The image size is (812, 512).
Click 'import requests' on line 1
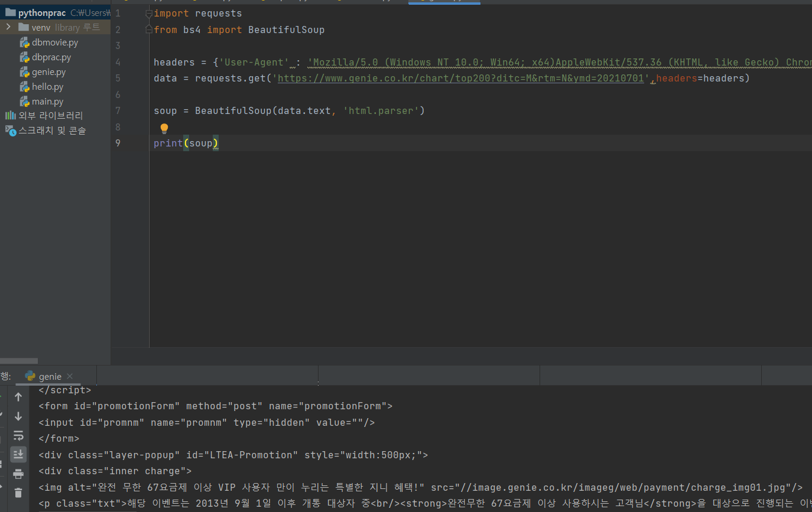pos(197,13)
